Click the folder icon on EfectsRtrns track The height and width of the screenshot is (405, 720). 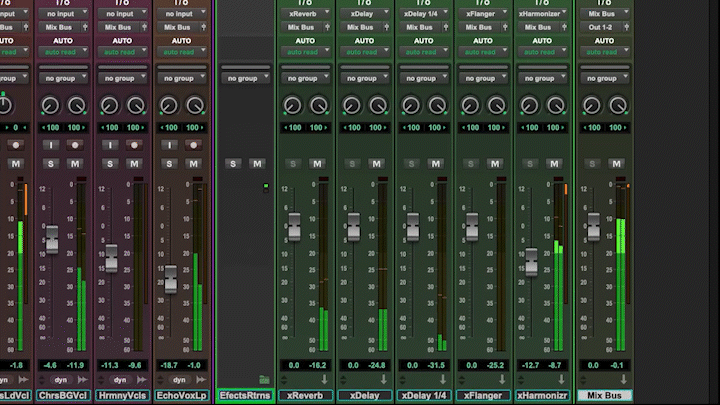click(x=264, y=380)
